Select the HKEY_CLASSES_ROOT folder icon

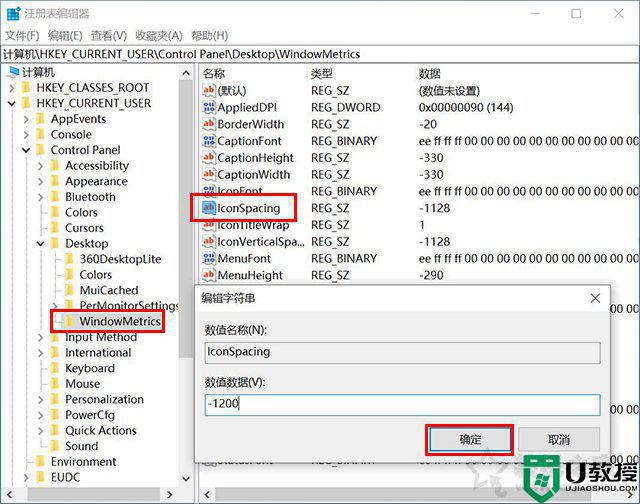click(26, 88)
